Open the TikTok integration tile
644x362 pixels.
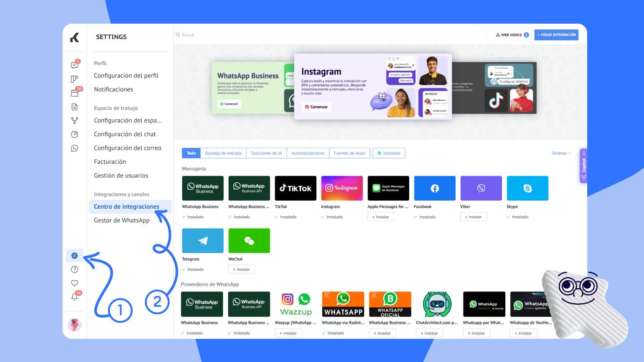click(295, 188)
